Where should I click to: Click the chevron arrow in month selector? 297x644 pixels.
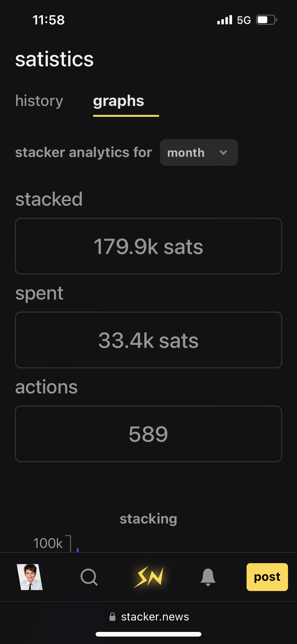pos(223,152)
